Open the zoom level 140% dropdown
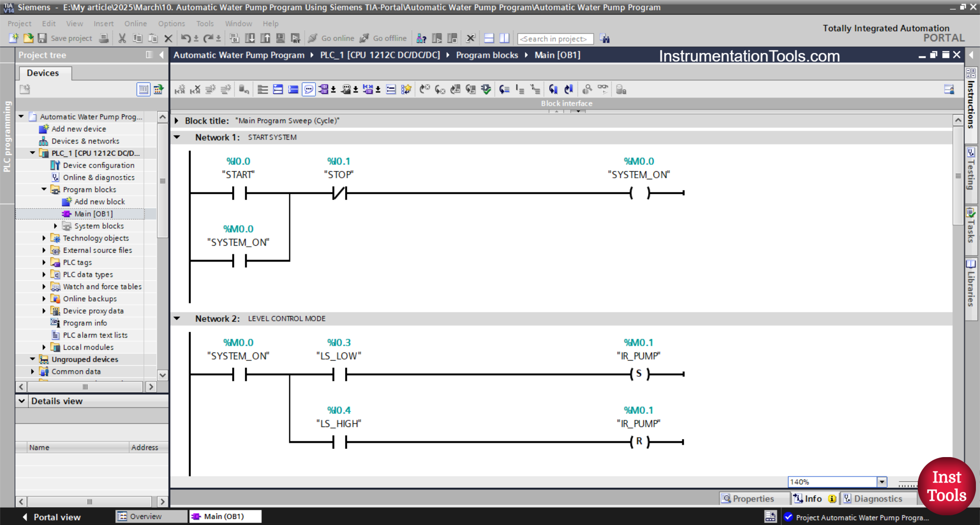Image resolution: width=980 pixels, height=525 pixels. 881,482
